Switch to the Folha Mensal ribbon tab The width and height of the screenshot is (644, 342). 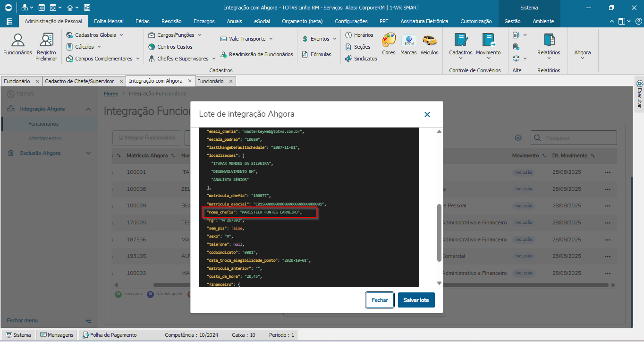click(x=109, y=21)
